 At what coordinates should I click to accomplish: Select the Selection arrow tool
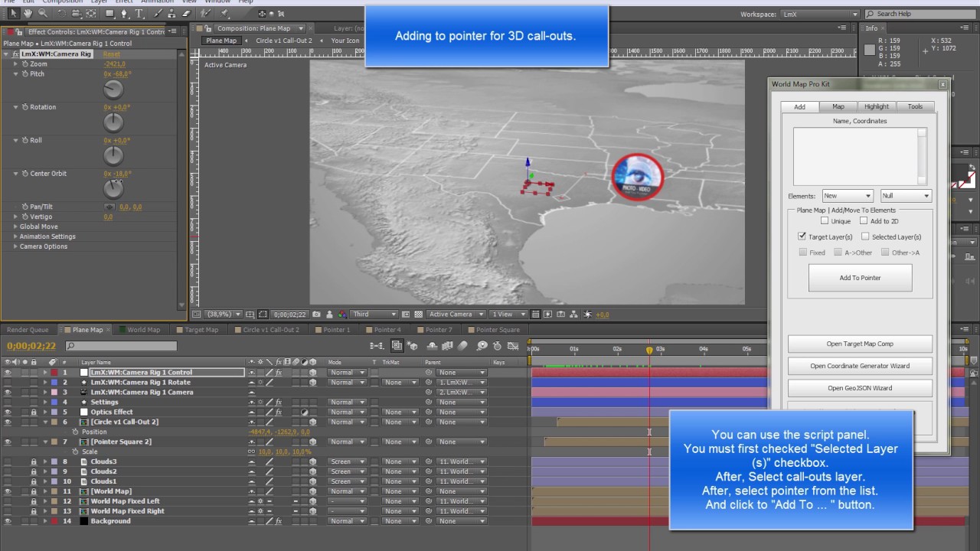(x=13, y=13)
